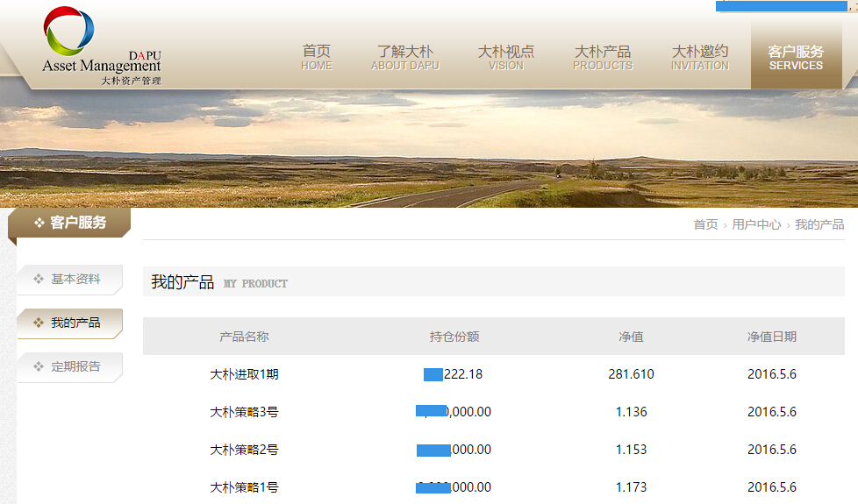Click the net value 1.173
Image resolution: width=858 pixels, height=504 pixels.
pos(631,487)
